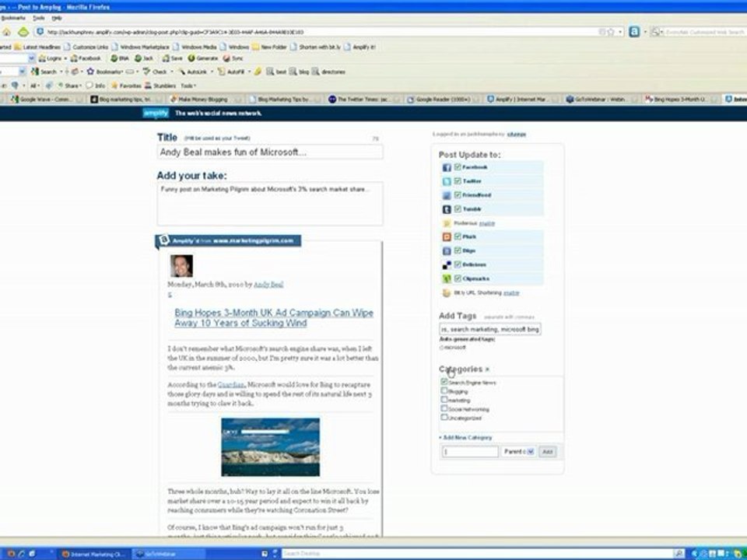The image size is (747, 560).
Task: Open the Parent category dropdown
Action: click(x=518, y=451)
